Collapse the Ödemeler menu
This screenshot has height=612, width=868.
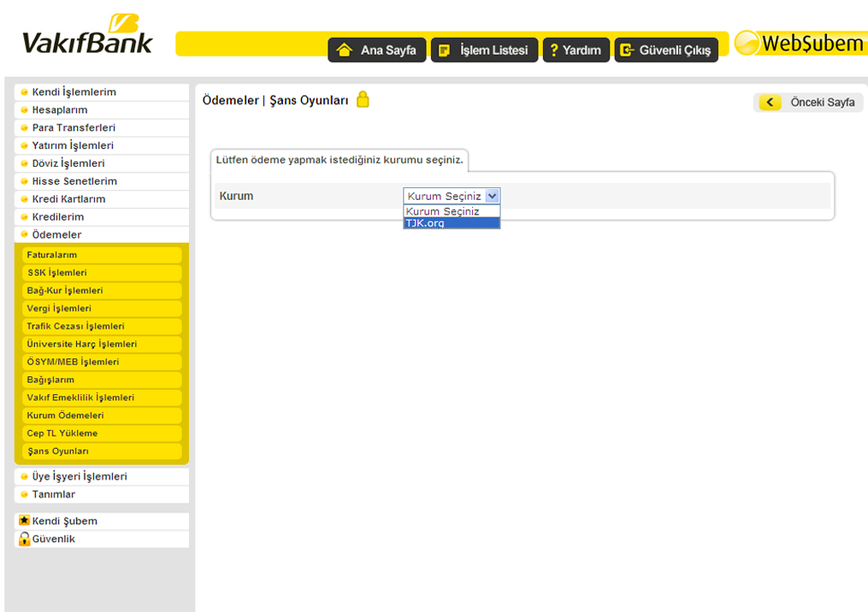pyautogui.click(x=101, y=234)
